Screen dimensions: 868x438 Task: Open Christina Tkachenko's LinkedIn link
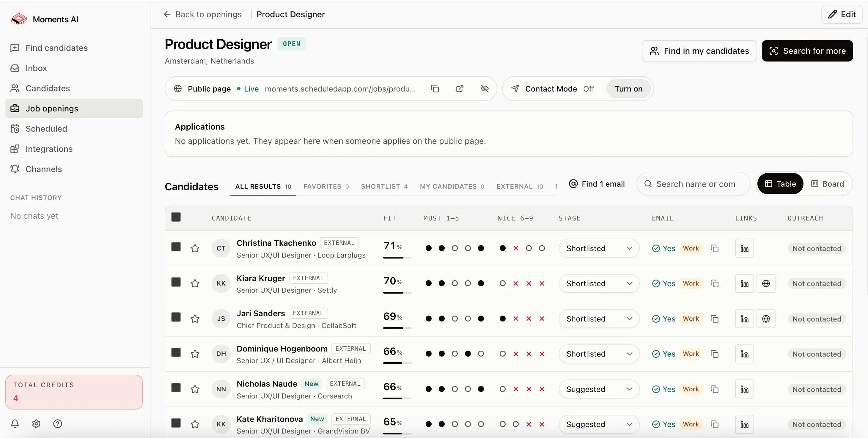pyautogui.click(x=744, y=248)
